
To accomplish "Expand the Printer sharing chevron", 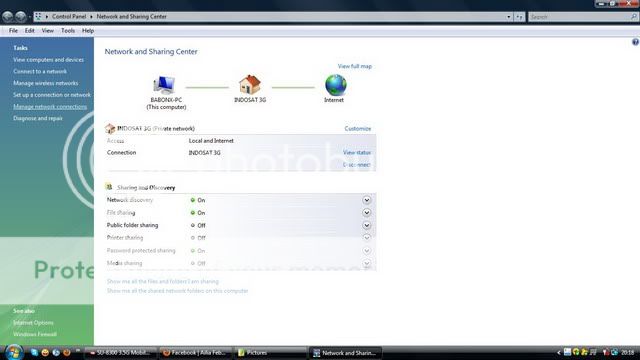I will click(x=367, y=238).
